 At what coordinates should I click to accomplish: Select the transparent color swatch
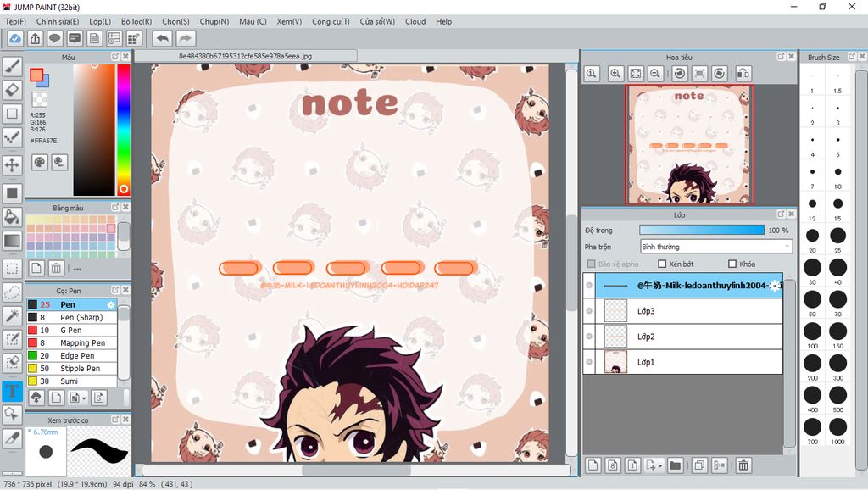pos(39,99)
